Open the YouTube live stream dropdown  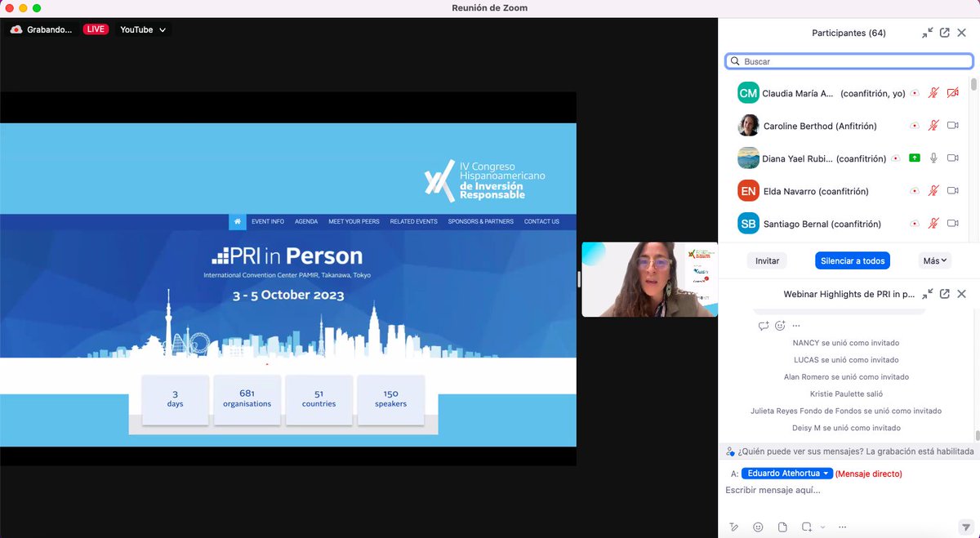(143, 29)
